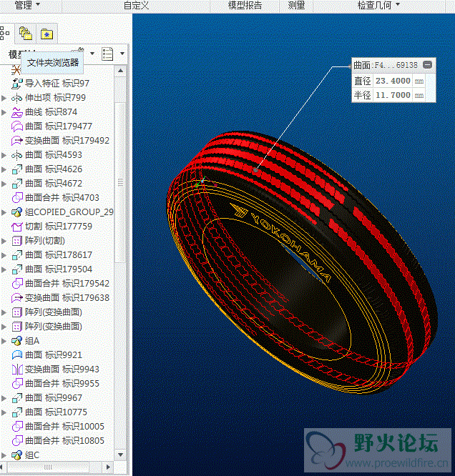Click the transform icon of 变换曲面 标识179638
Screen dimensions: 455x476
tap(17, 298)
